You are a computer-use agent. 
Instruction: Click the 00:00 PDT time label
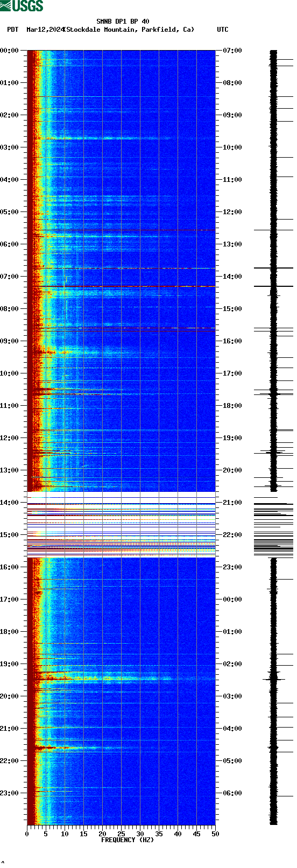coord(9,51)
